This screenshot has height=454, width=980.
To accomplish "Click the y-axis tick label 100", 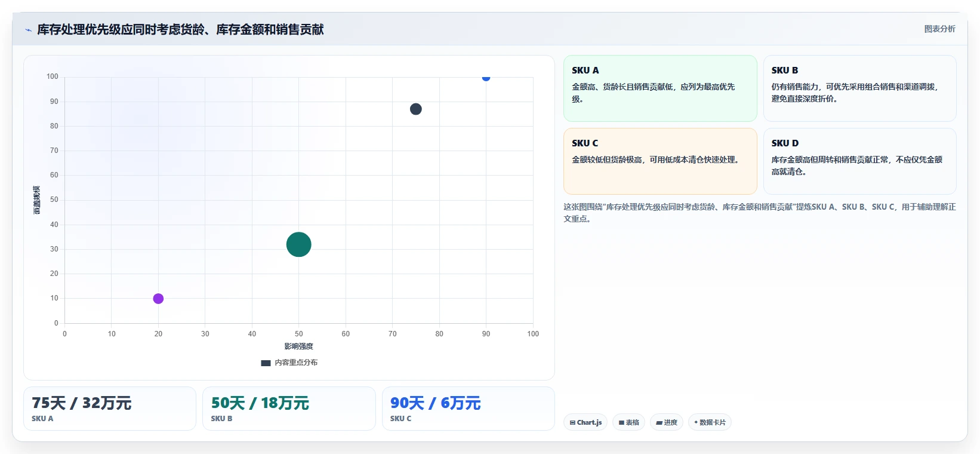I will (x=53, y=76).
